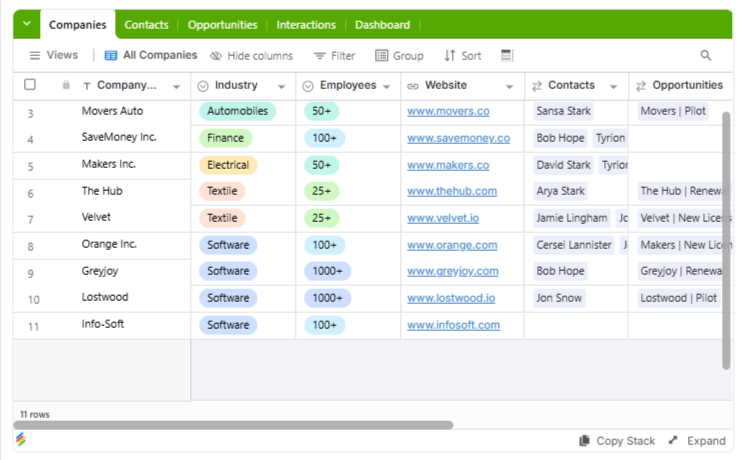This screenshot has width=749, height=460.
Task: Open the Movers | Pilot opportunity chip
Action: tap(673, 111)
